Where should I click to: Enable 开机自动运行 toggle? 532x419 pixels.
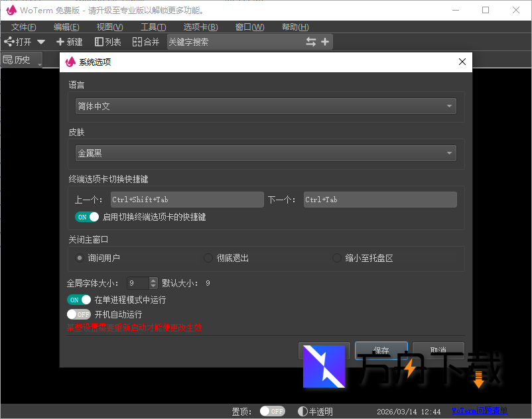[x=79, y=314]
